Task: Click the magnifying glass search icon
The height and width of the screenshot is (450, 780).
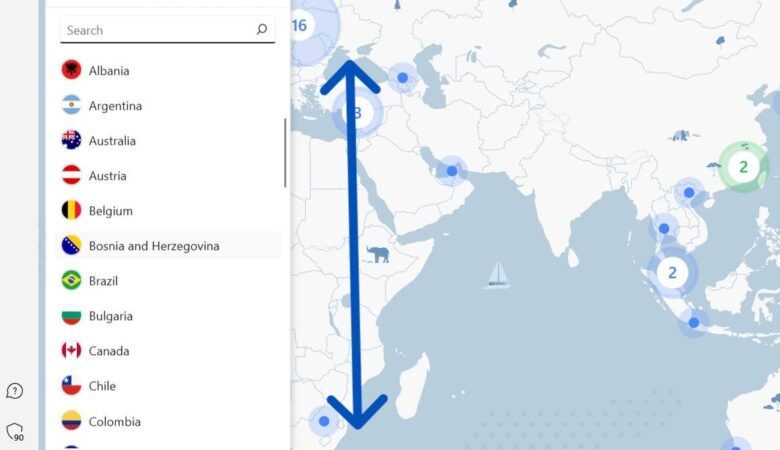Action: (x=262, y=29)
